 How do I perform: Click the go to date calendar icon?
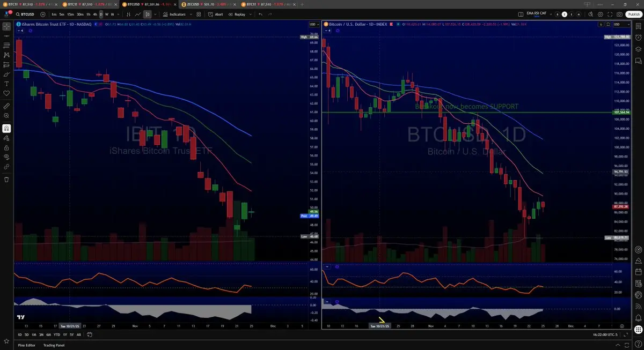[89, 334]
